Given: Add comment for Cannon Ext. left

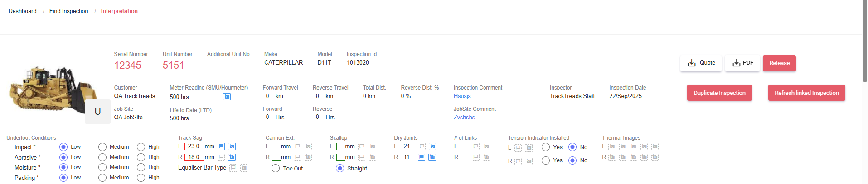Looking at the screenshot, I should point(297,146).
